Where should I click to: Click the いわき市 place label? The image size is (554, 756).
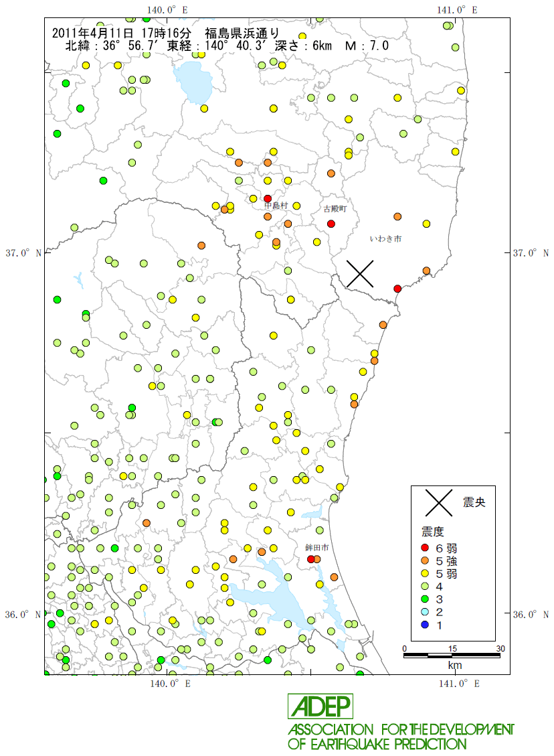click(x=385, y=238)
